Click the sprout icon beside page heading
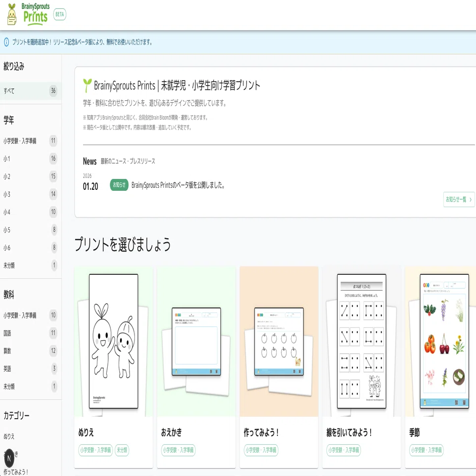This screenshot has height=476, width=476. [87, 86]
